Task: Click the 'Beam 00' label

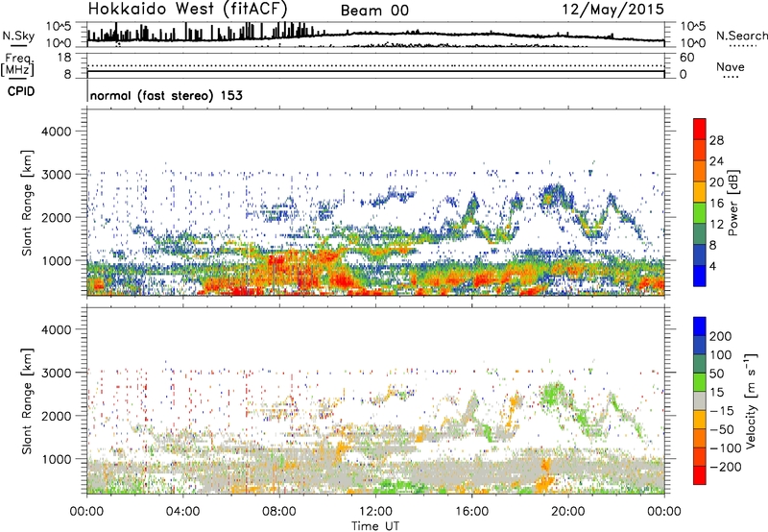Action: 374,11
